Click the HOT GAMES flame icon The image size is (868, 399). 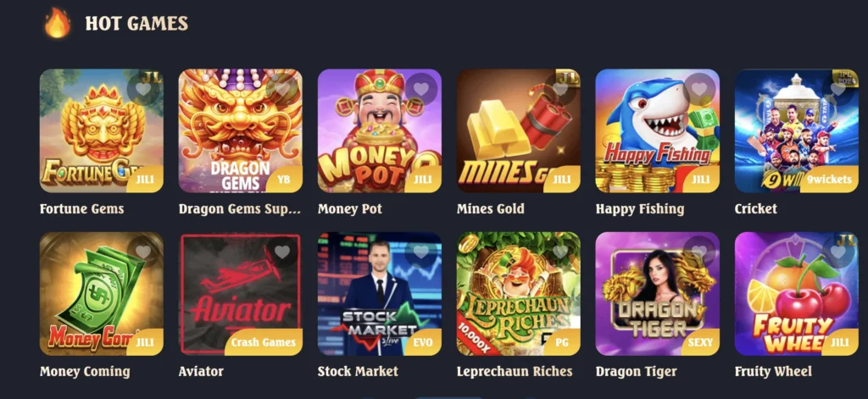coord(58,23)
